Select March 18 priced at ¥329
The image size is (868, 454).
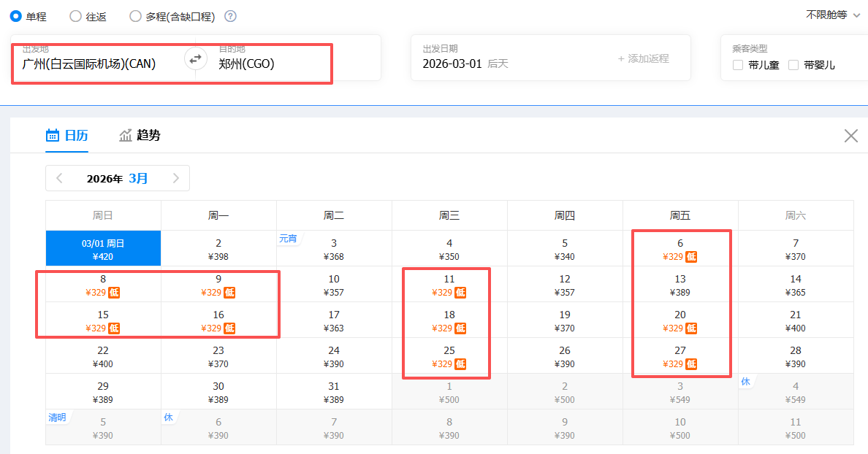(x=449, y=320)
